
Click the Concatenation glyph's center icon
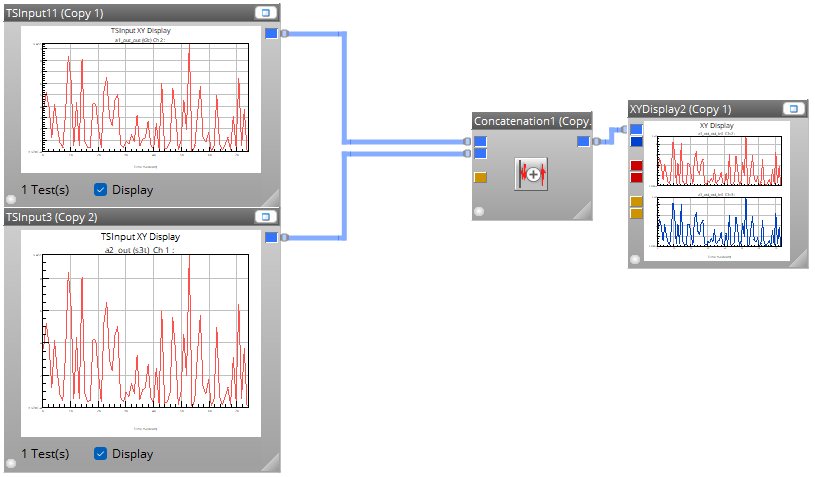coord(532,173)
